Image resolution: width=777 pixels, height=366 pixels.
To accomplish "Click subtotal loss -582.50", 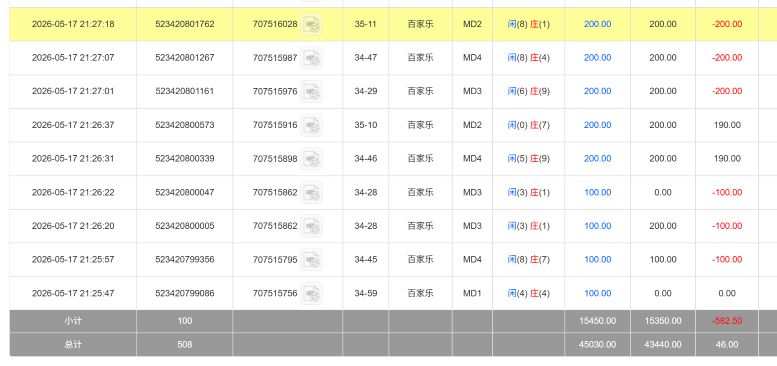I will click(x=727, y=321).
